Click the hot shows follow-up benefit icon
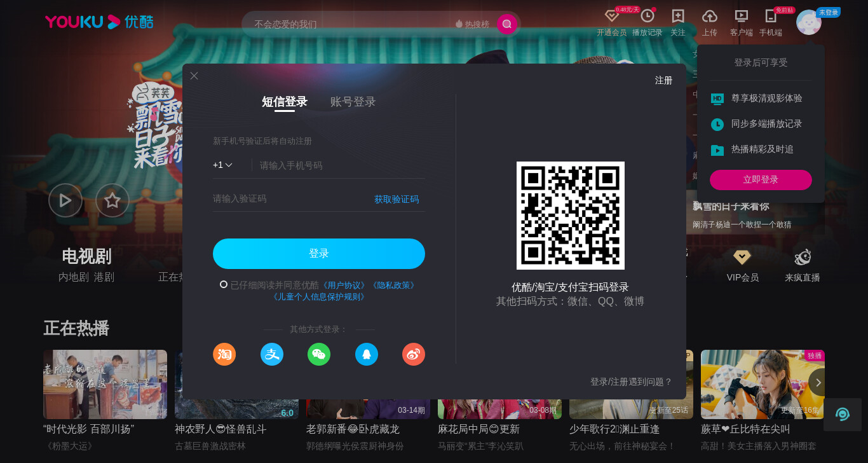Viewport: 868px width, 463px height. pos(717,150)
